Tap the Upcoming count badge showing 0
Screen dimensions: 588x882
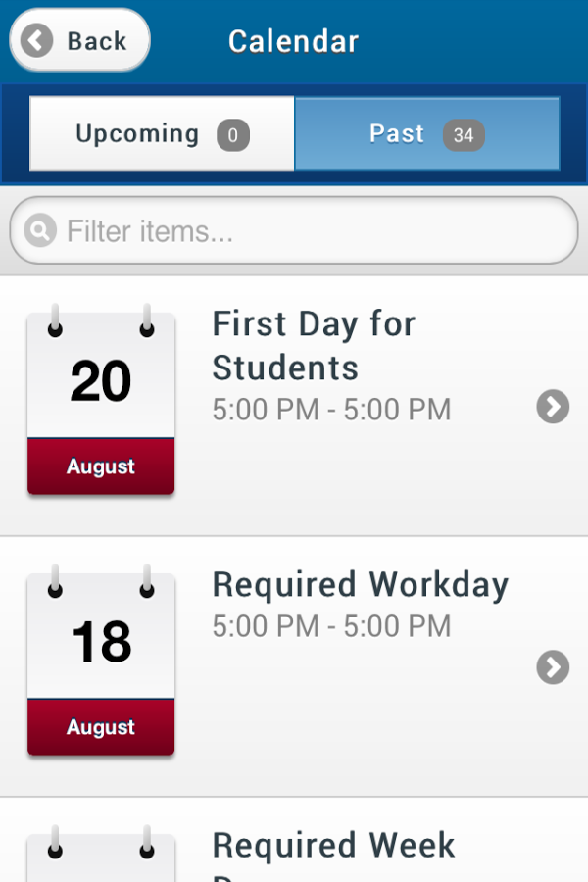tap(233, 135)
